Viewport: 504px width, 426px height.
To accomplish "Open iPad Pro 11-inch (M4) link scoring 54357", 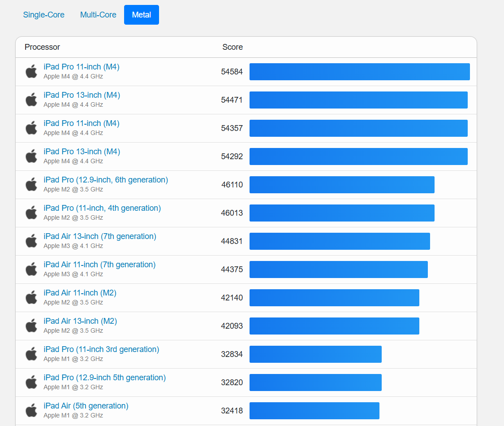I will [x=82, y=123].
